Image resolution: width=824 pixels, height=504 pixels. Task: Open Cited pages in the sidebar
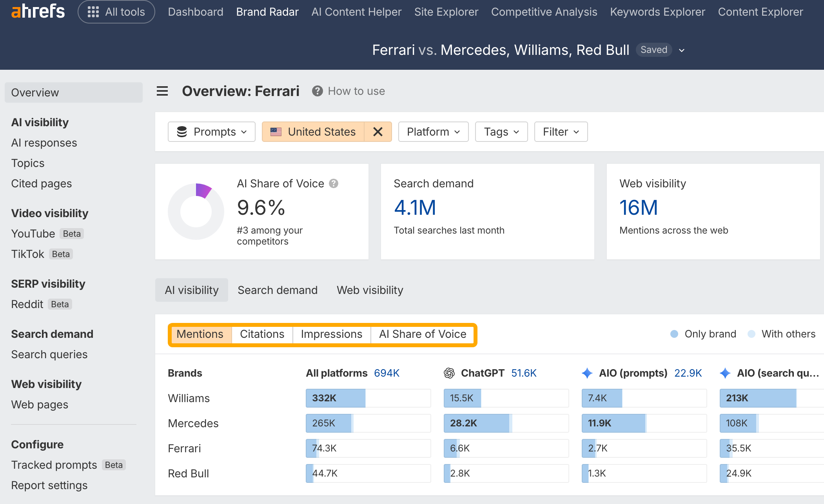tap(41, 183)
